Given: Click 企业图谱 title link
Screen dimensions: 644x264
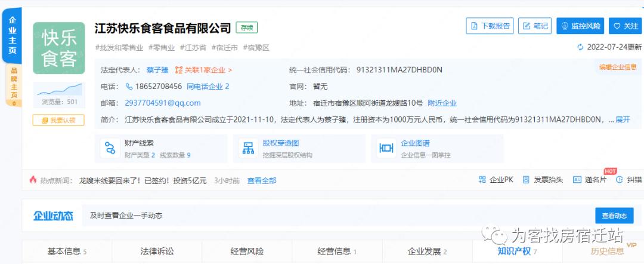Looking at the screenshot, I should (415, 143).
